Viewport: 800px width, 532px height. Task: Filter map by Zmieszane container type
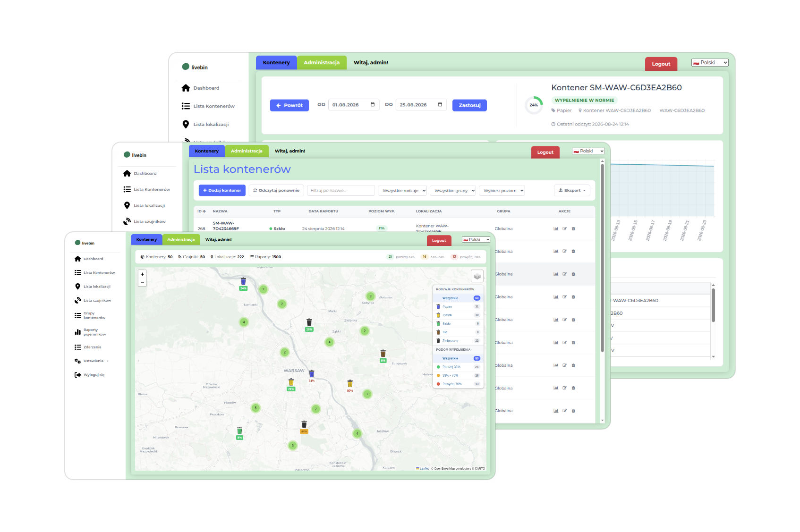(x=458, y=340)
